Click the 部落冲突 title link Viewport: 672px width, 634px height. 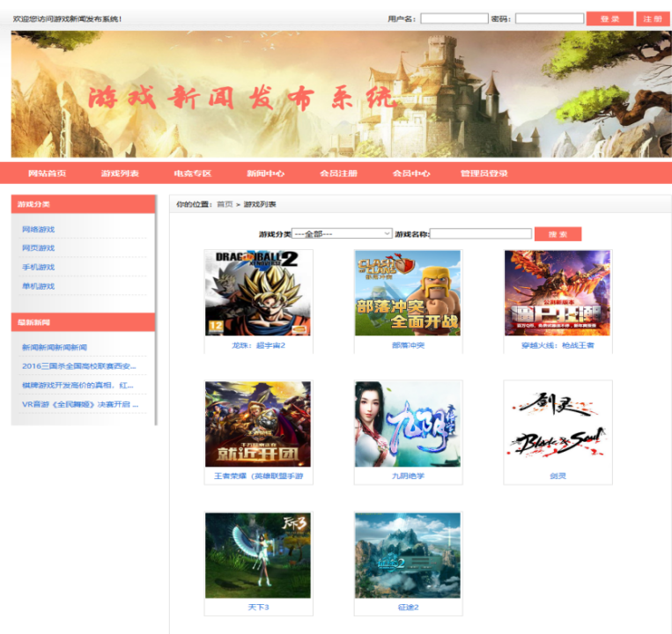tap(408, 345)
